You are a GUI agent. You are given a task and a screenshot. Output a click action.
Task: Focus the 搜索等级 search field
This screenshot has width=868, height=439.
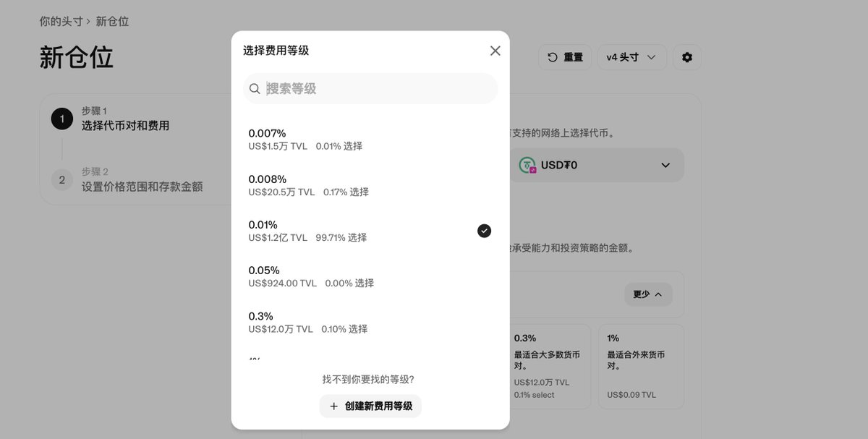370,88
